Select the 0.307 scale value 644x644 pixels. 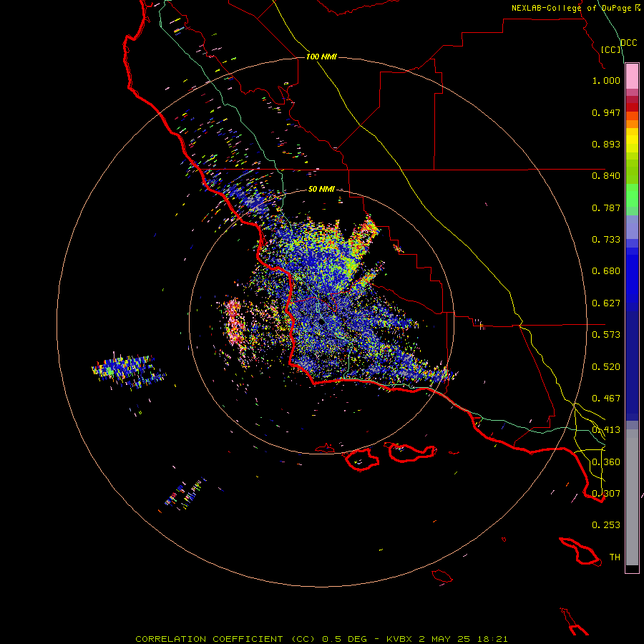[606, 494]
